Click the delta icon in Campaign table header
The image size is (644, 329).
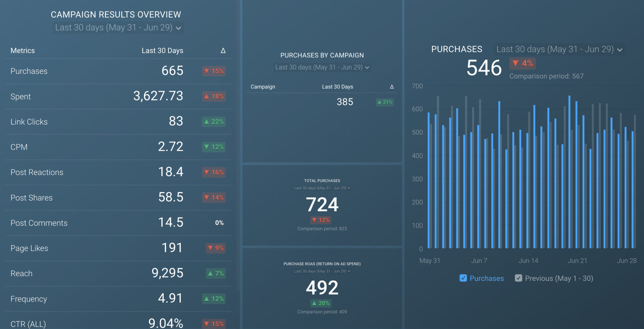coord(392,87)
